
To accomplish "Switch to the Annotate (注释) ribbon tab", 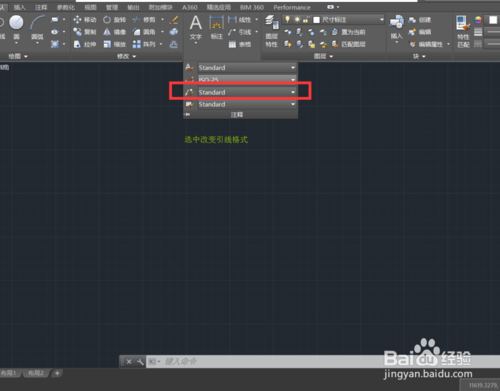I will coord(41,7).
